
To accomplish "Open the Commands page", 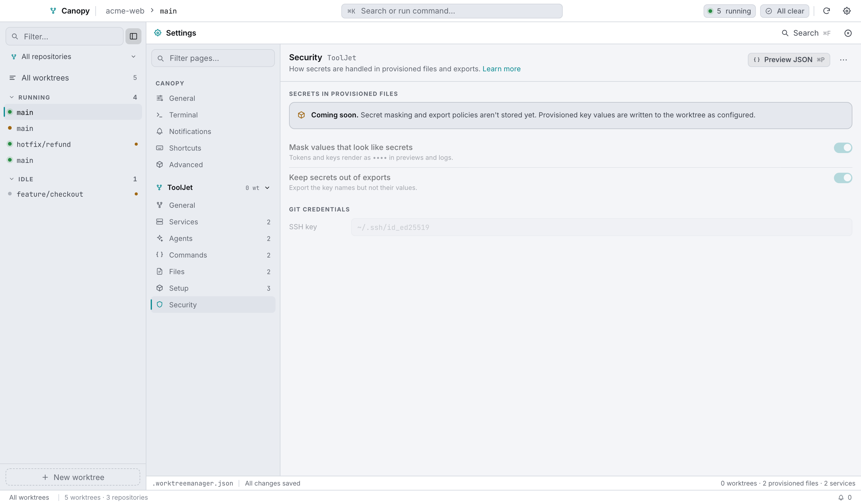I will click(x=213, y=255).
